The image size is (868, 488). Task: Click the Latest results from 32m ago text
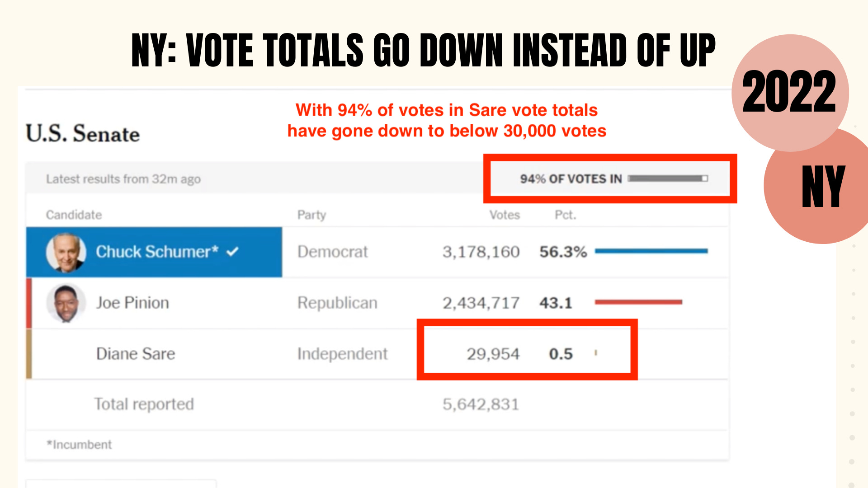(x=123, y=179)
